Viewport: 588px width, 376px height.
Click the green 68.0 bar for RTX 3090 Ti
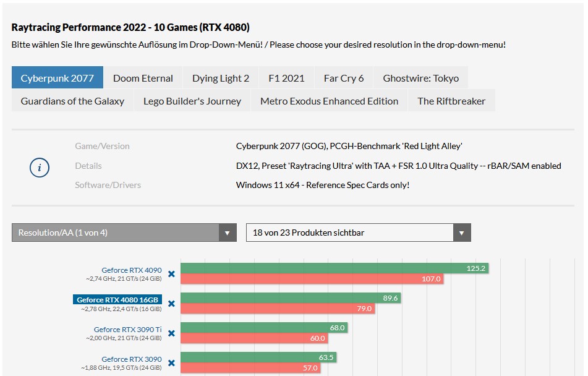[264, 328]
